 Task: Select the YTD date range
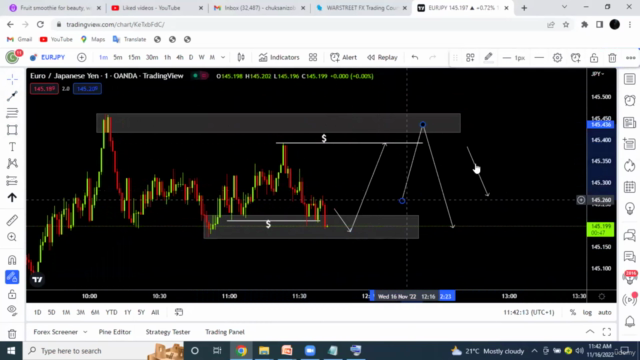coord(111,312)
